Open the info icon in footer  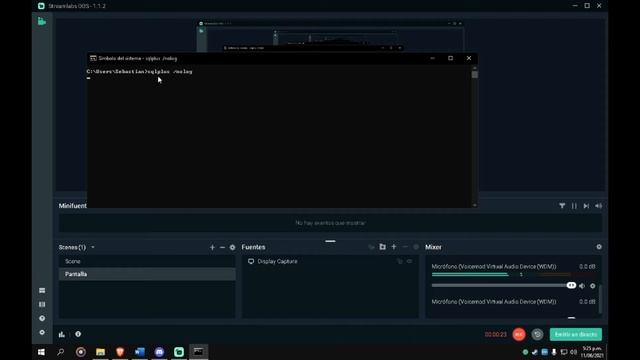point(78,334)
